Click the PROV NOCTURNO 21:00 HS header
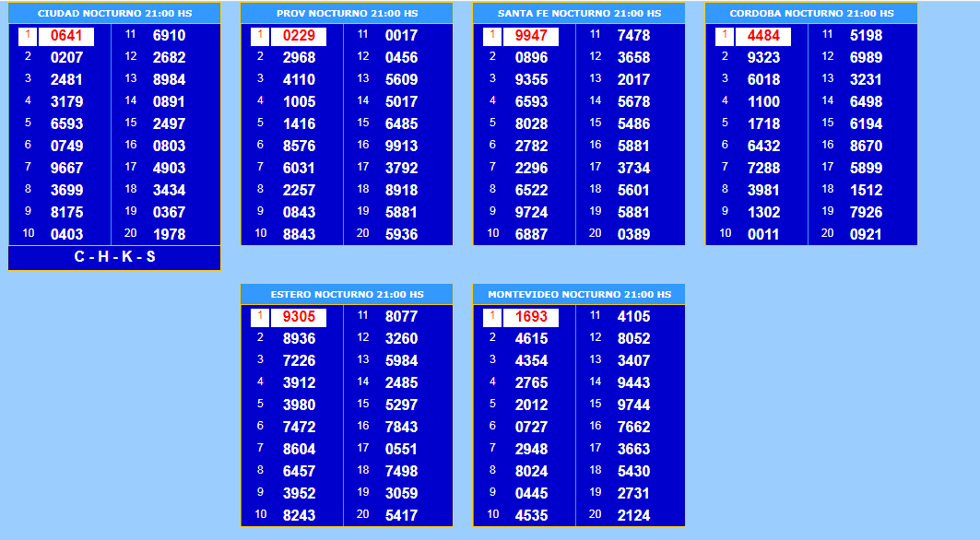 pos(347,14)
